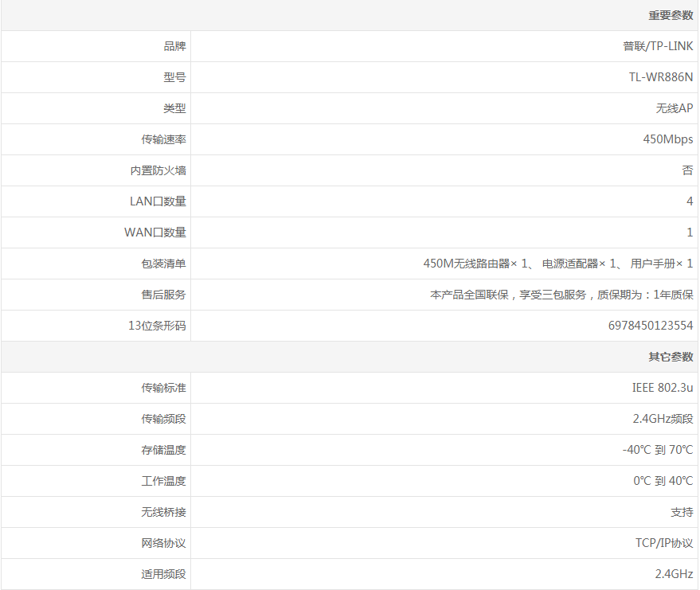The image size is (700, 590).
Task: Select the 内置防火墙 label cell
Action: (96, 170)
